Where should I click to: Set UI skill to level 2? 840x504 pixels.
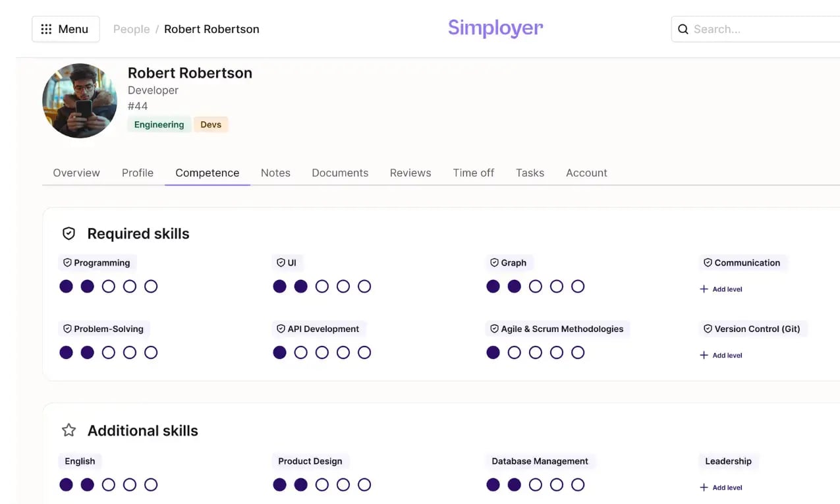pyautogui.click(x=301, y=287)
